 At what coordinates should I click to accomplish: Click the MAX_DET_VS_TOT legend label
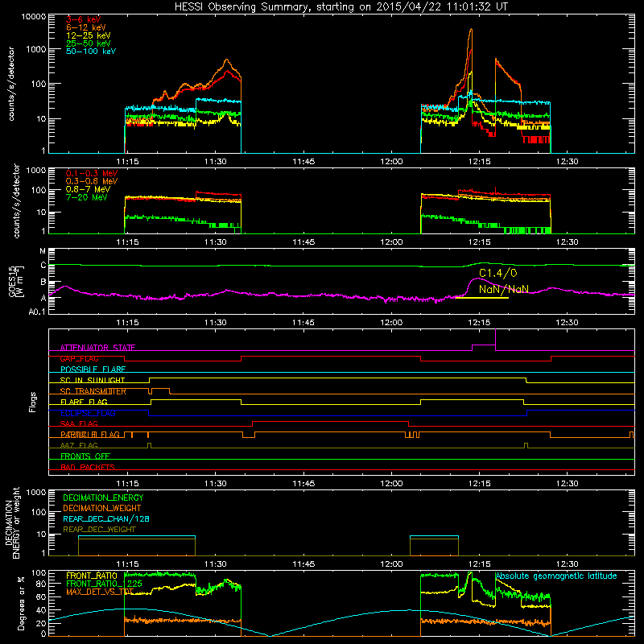[x=100, y=592]
